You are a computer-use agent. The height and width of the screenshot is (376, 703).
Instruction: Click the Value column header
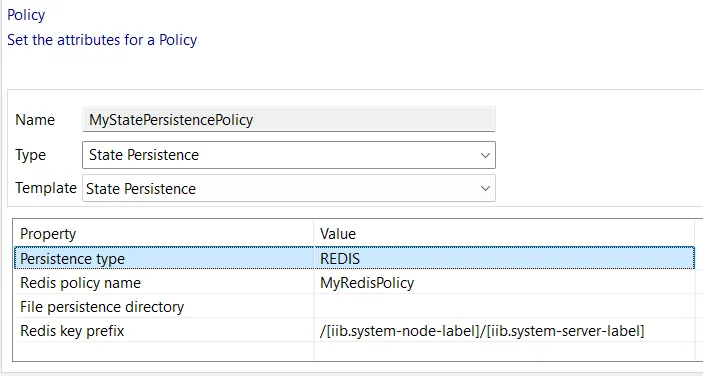pyautogui.click(x=504, y=233)
